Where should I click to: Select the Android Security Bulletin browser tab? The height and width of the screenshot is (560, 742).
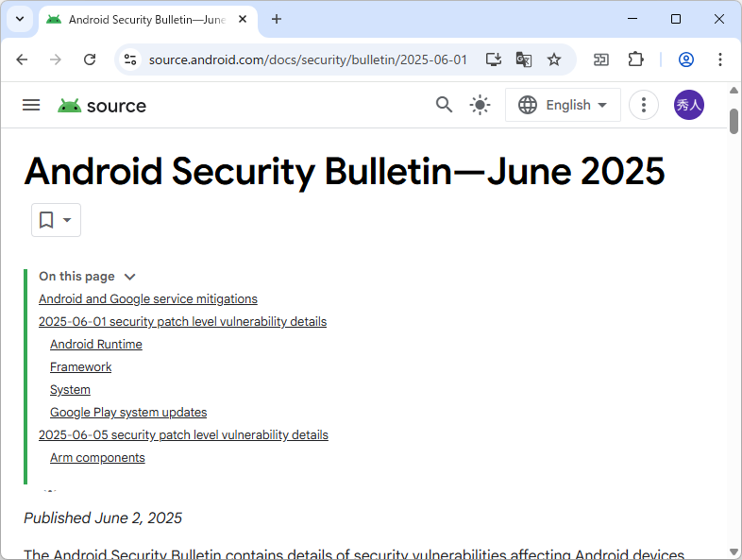pos(148,20)
